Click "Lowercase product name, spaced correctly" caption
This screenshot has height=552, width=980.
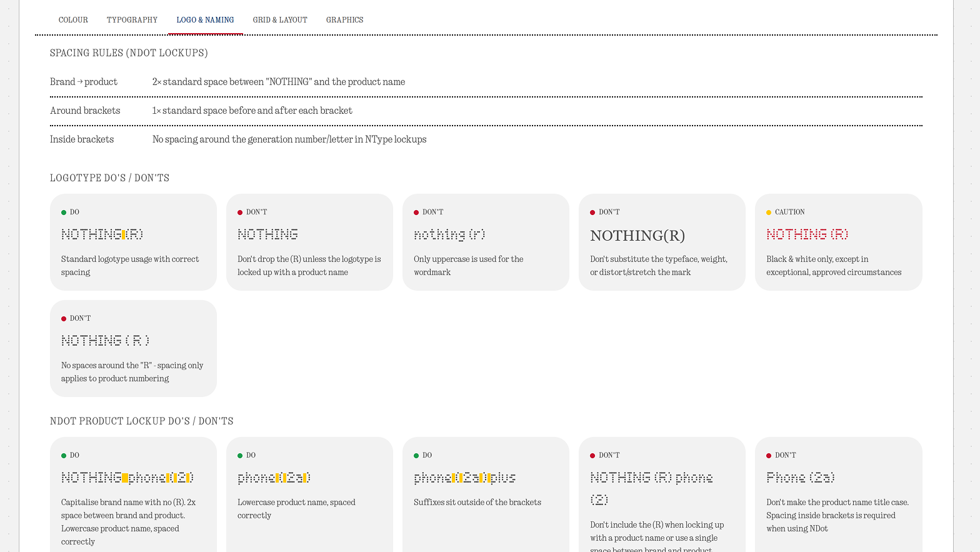[x=296, y=509]
